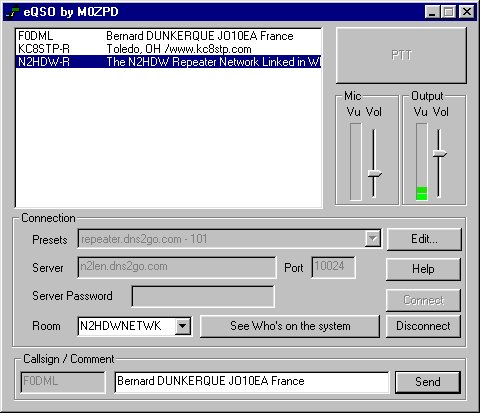Click the Disconnect button
This screenshot has height=413, width=480.
click(423, 326)
